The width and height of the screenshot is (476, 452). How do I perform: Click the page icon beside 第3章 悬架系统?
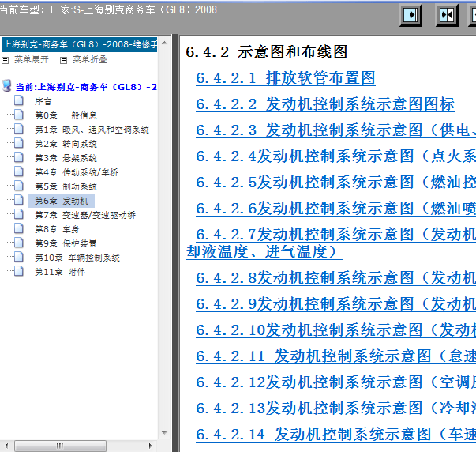click(19, 157)
